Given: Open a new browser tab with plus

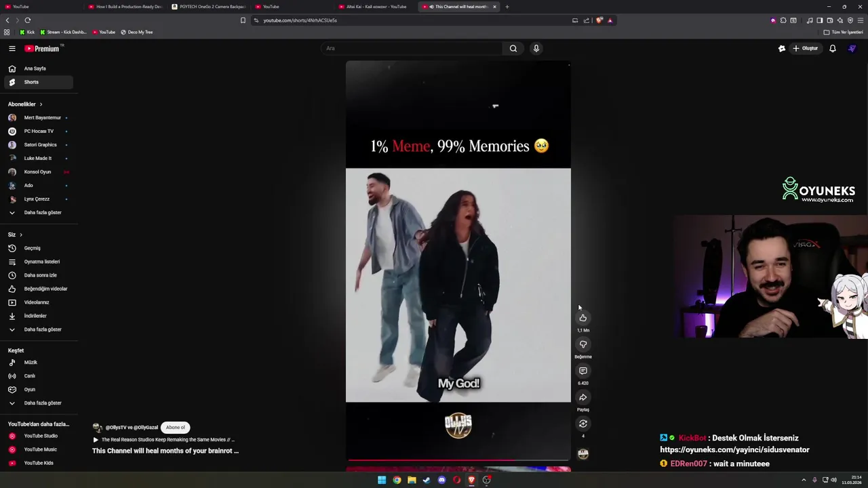Looking at the screenshot, I should tap(507, 7).
